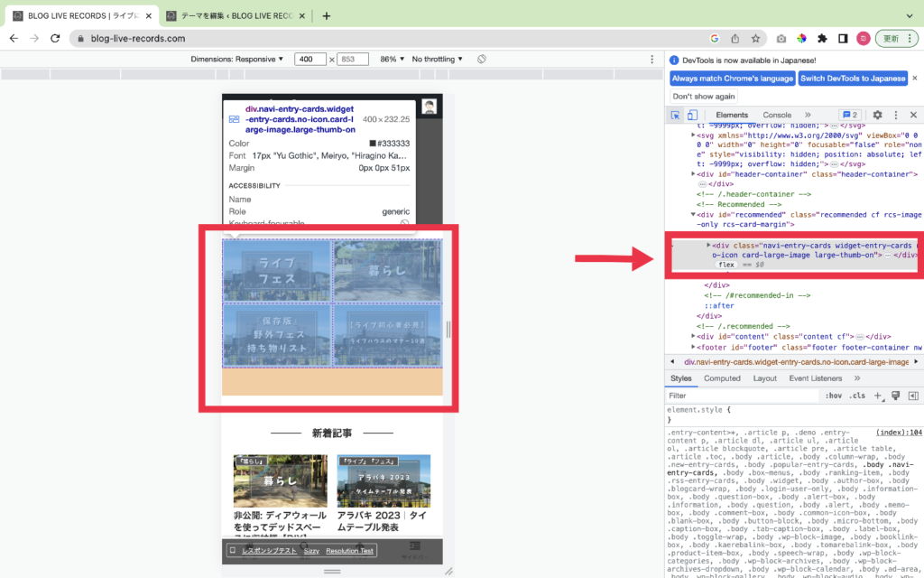Switch to the BLOG LIVE RECORDS tab
The width and height of the screenshot is (924, 578).
tap(82, 16)
